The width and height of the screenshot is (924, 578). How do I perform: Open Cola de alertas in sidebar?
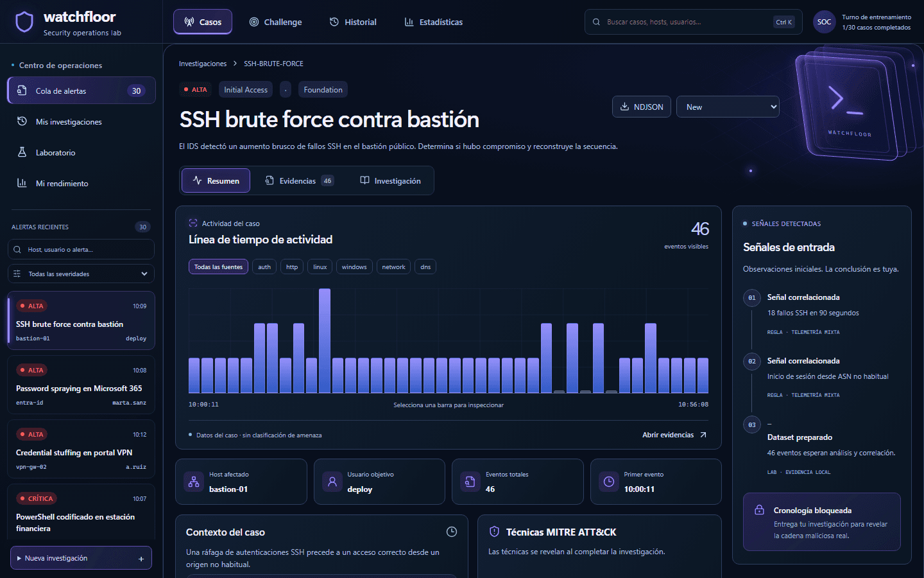(x=81, y=91)
